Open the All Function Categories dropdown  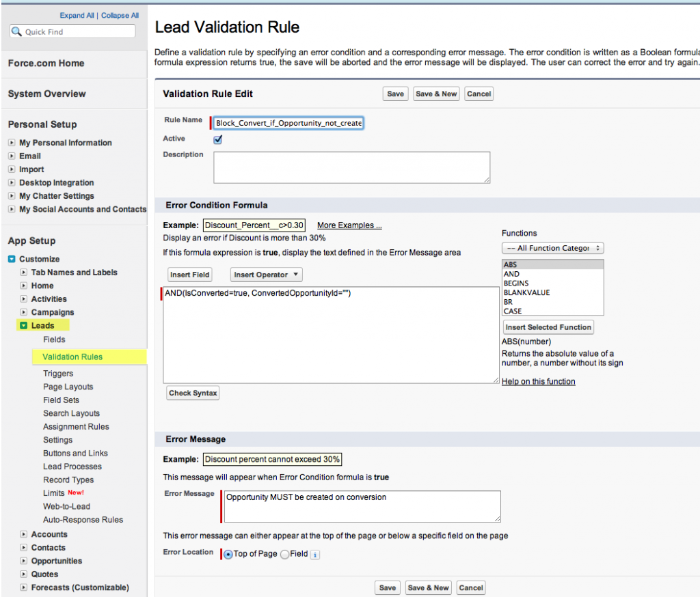coord(552,248)
